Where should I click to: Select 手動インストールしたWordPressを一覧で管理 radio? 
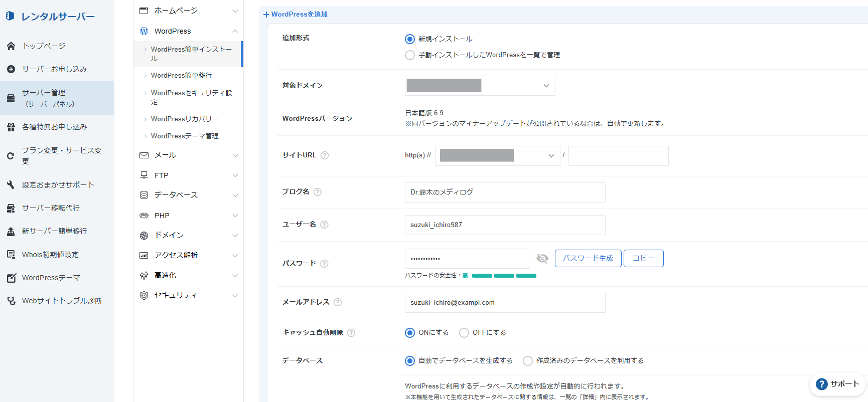coord(410,55)
